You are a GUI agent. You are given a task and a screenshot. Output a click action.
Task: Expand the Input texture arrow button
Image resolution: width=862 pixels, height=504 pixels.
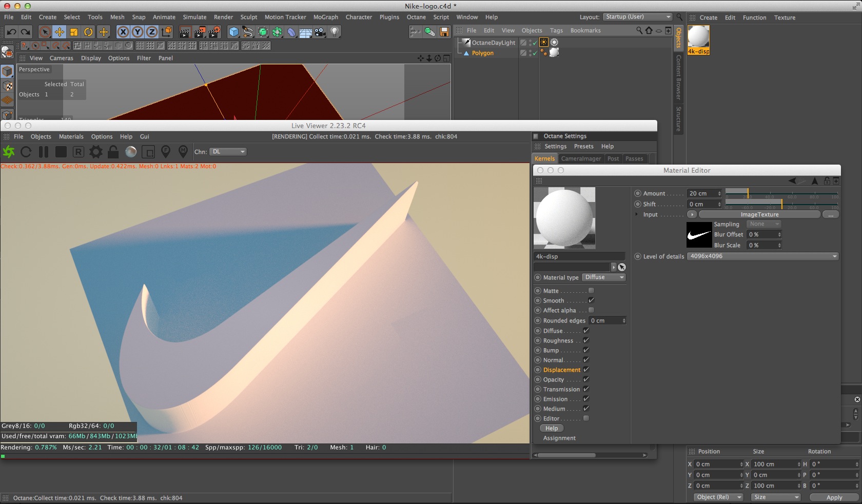[692, 214]
